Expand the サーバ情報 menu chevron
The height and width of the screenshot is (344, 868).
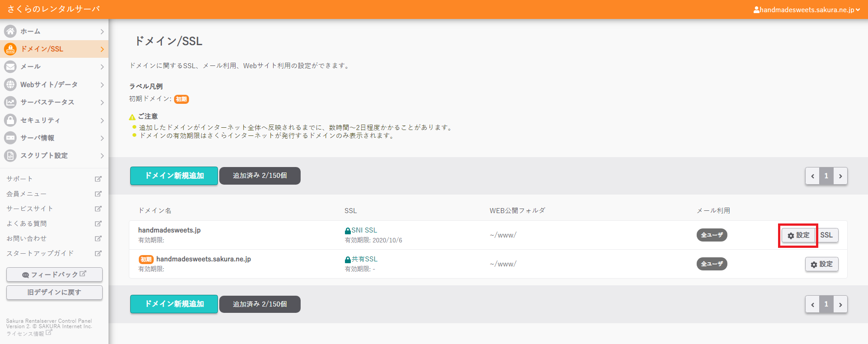(102, 138)
